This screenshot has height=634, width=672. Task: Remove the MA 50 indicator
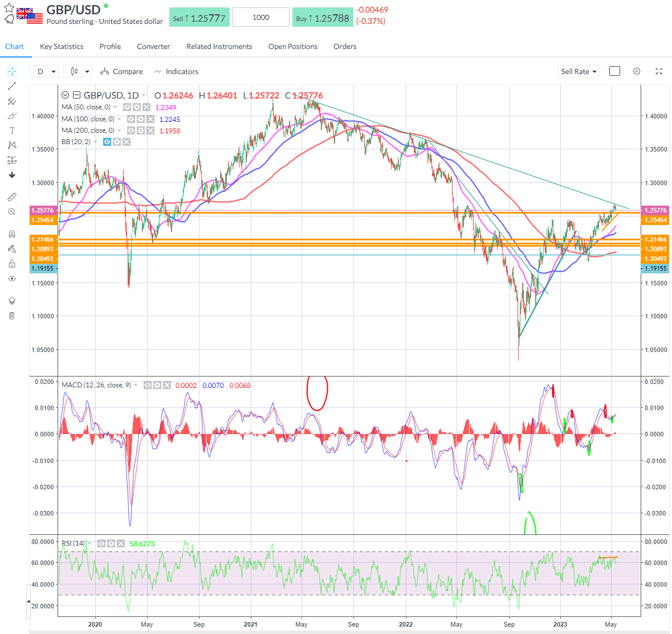[146, 107]
